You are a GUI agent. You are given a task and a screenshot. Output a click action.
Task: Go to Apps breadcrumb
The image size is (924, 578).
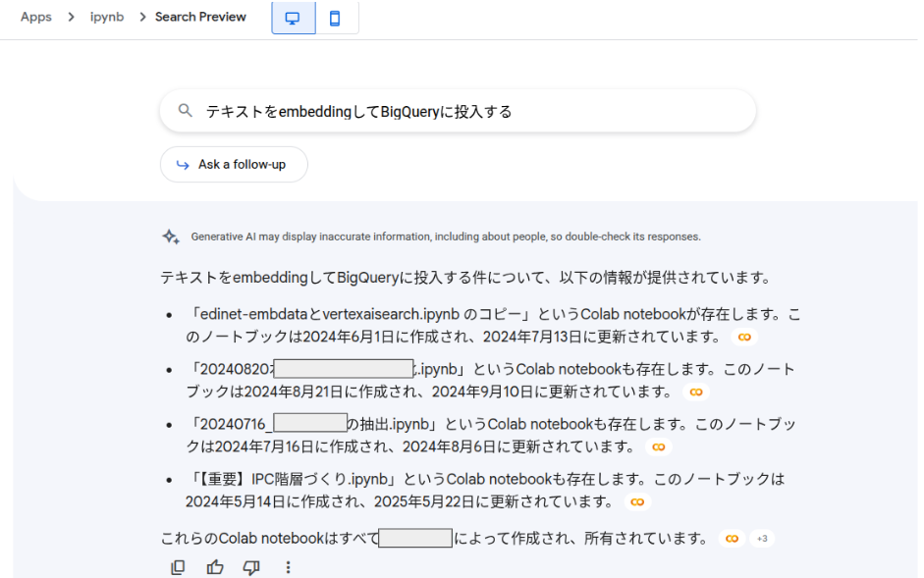pyautogui.click(x=36, y=17)
